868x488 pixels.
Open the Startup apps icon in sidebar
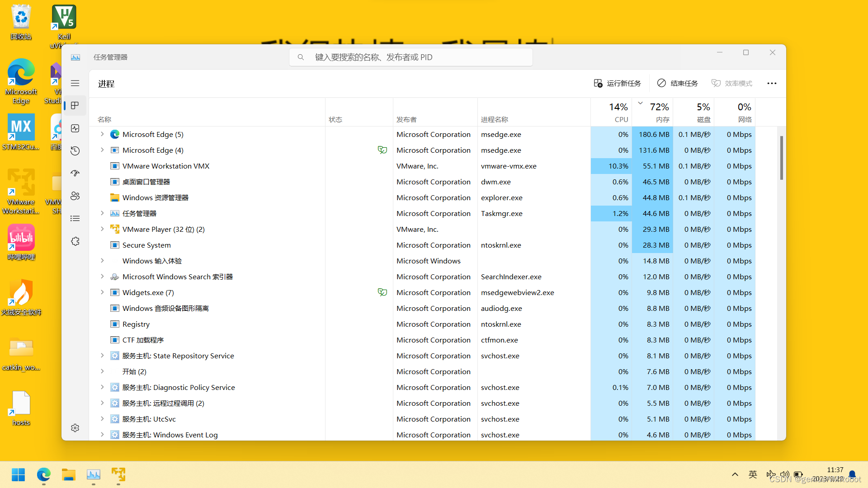pyautogui.click(x=75, y=173)
